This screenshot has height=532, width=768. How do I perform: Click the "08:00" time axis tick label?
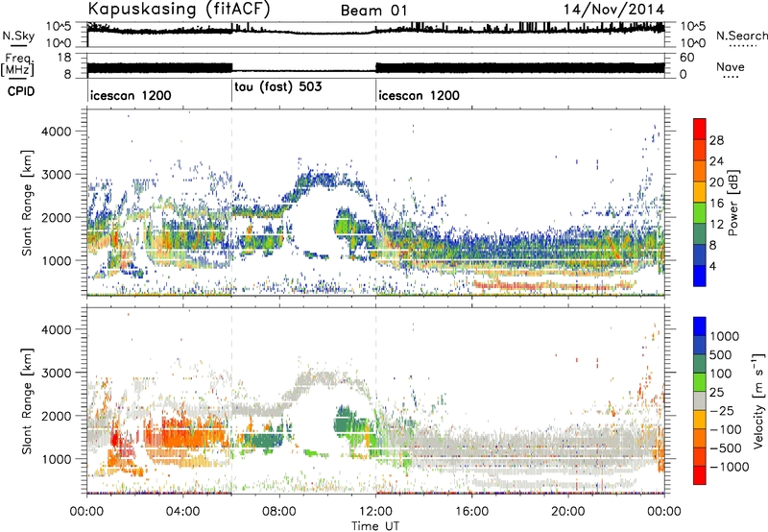point(278,512)
